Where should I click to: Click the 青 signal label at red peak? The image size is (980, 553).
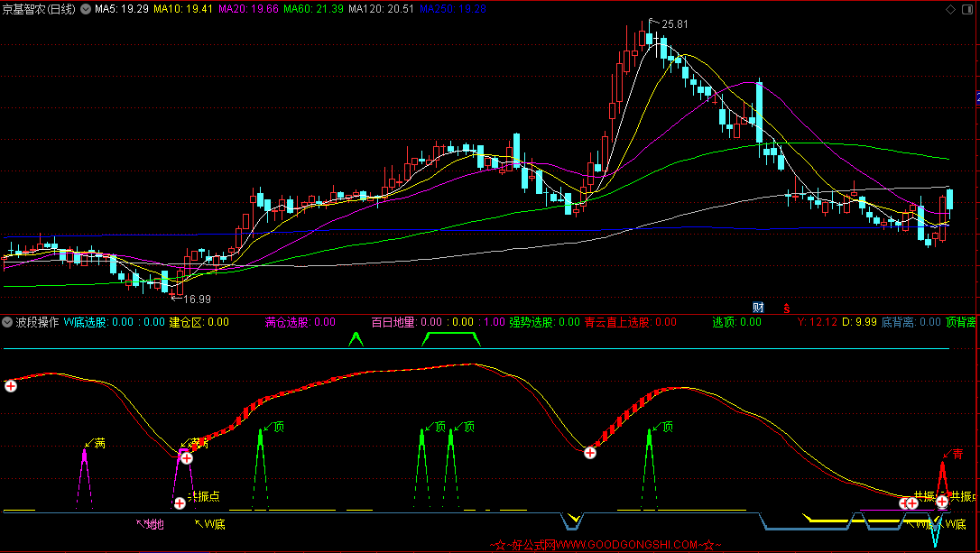(x=957, y=455)
